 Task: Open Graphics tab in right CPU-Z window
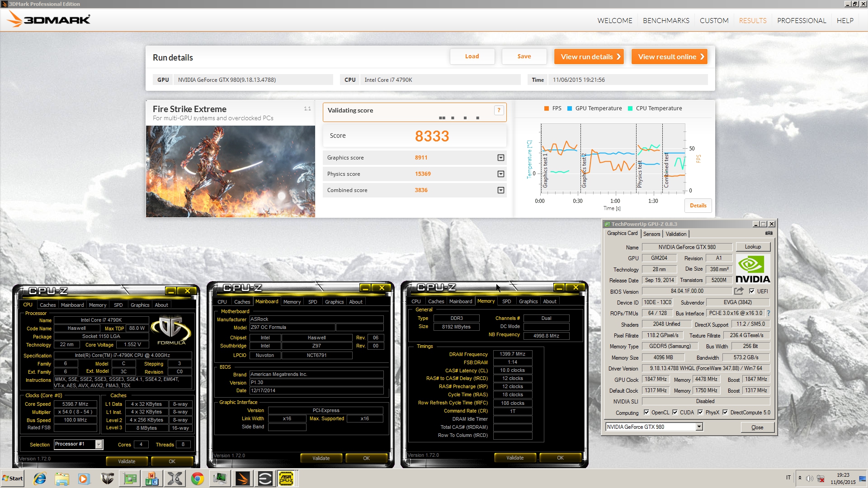528,301
